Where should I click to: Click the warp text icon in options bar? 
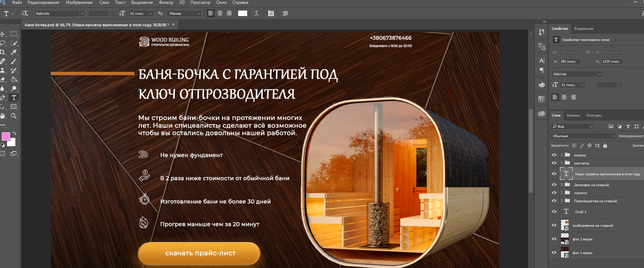(x=257, y=13)
